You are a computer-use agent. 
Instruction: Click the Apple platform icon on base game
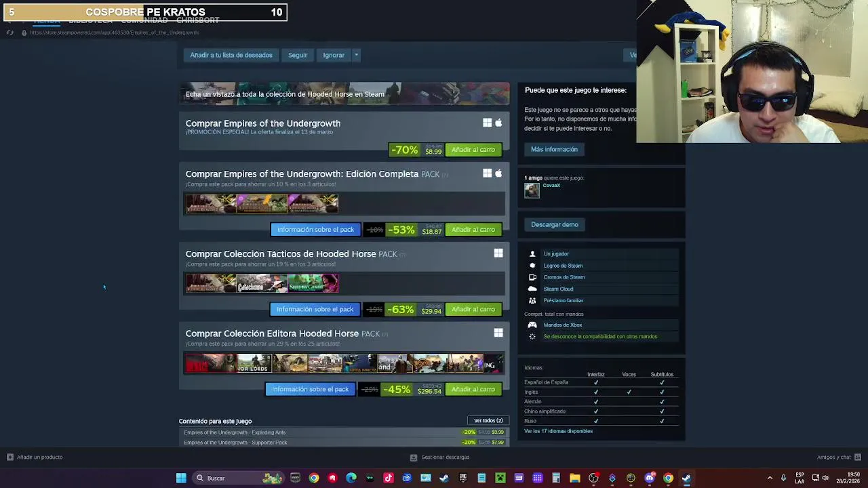498,123
